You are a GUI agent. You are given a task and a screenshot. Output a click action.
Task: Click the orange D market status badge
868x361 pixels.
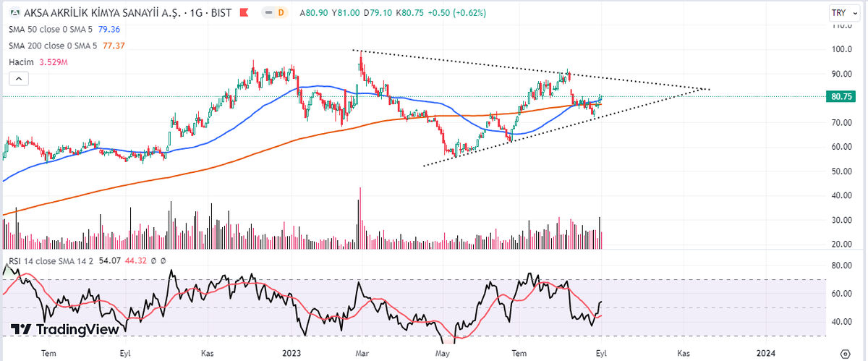[280, 13]
